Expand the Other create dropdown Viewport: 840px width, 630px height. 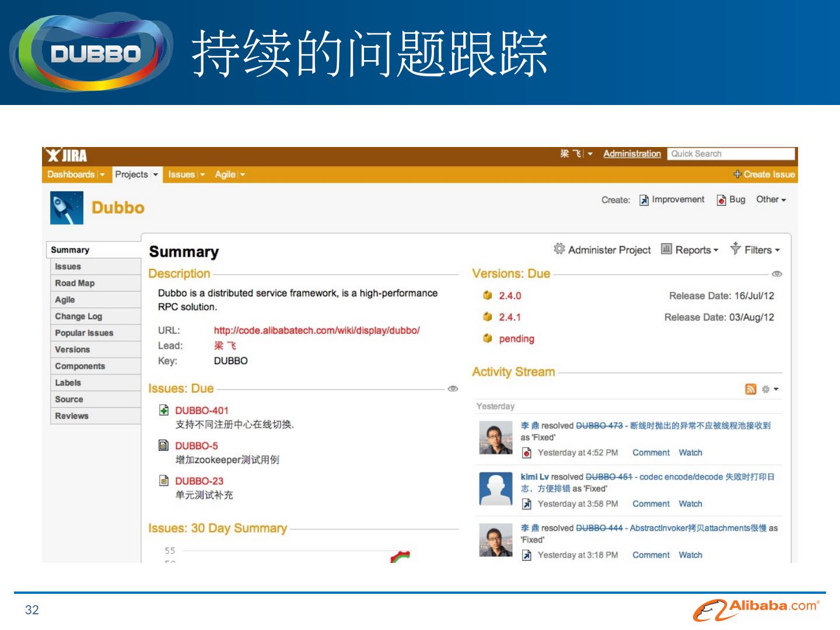point(771,199)
